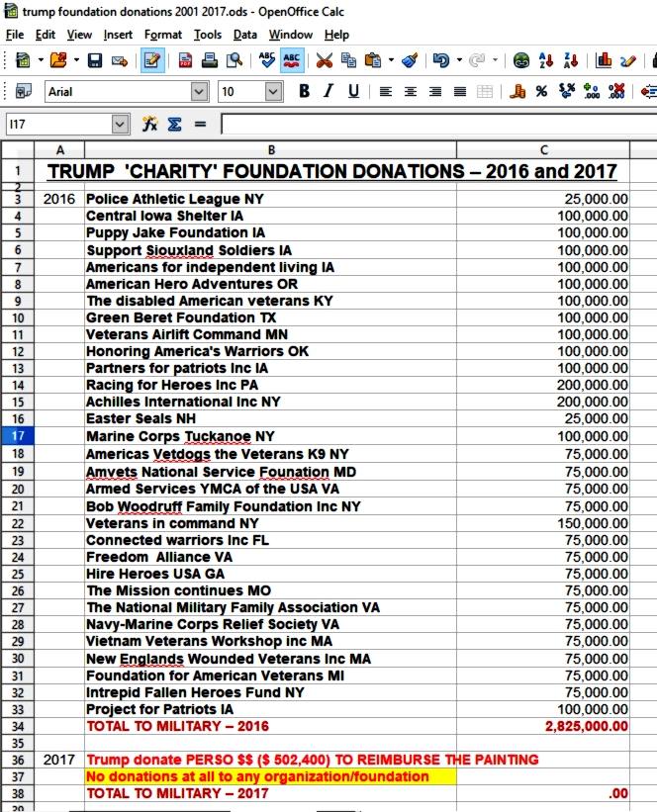Open the Format menu
The image size is (657, 812).
[x=163, y=35]
